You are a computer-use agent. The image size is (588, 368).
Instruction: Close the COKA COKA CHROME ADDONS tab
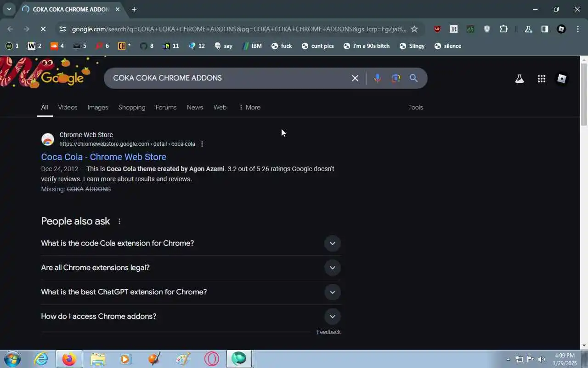pos(118,9)
